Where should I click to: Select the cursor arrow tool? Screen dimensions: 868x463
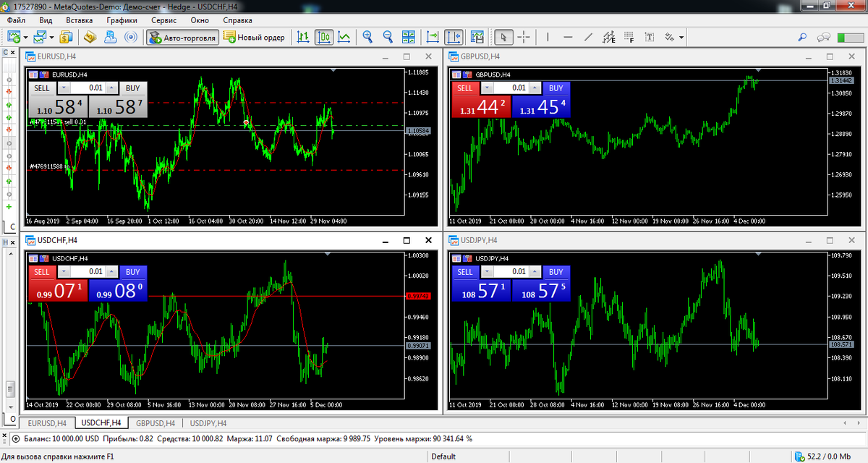(x=504, y=37)
